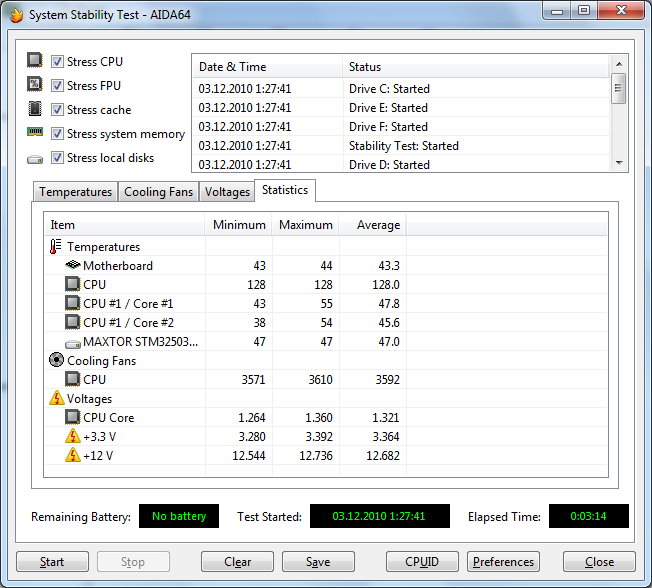
Task: Select the 'Drive F: Started' log entry
Action: click(401, 127)
